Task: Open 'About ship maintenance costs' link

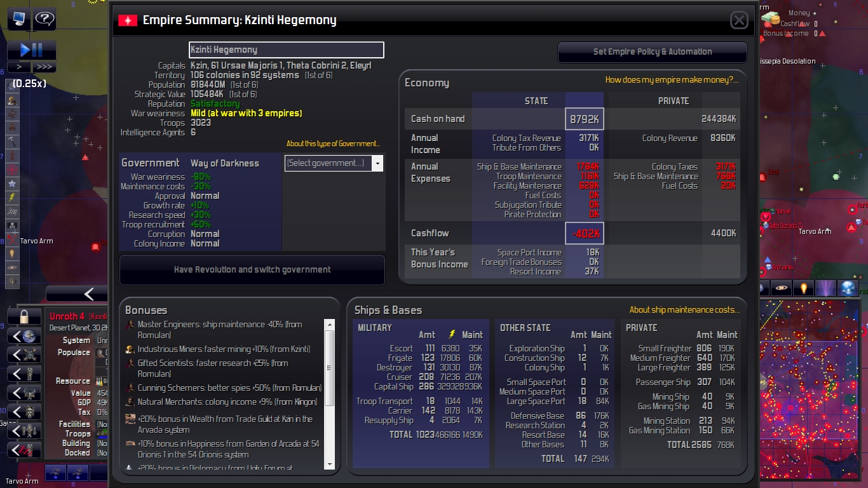Action: pos(684,310)
